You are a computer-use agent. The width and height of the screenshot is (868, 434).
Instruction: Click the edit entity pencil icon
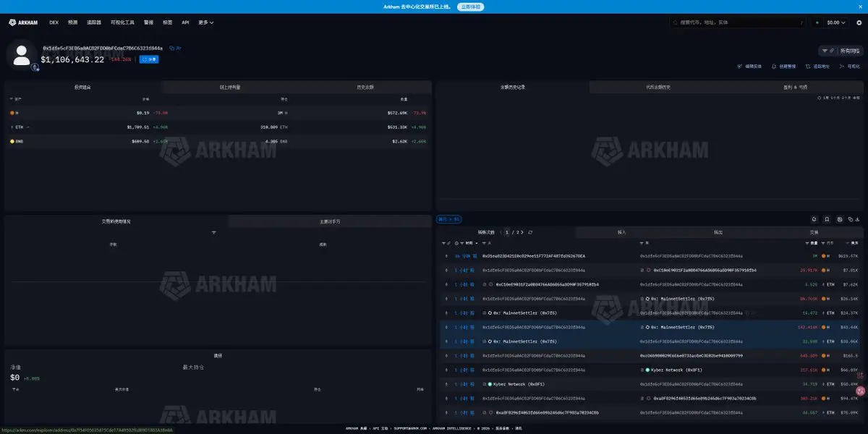(739, 67)
